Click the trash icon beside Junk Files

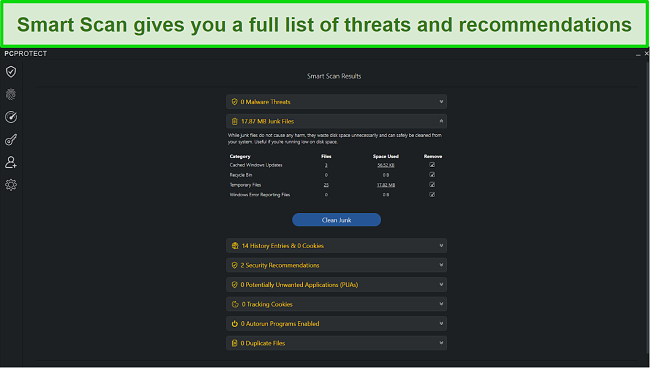pyautogui.click(x=234, y=121)
